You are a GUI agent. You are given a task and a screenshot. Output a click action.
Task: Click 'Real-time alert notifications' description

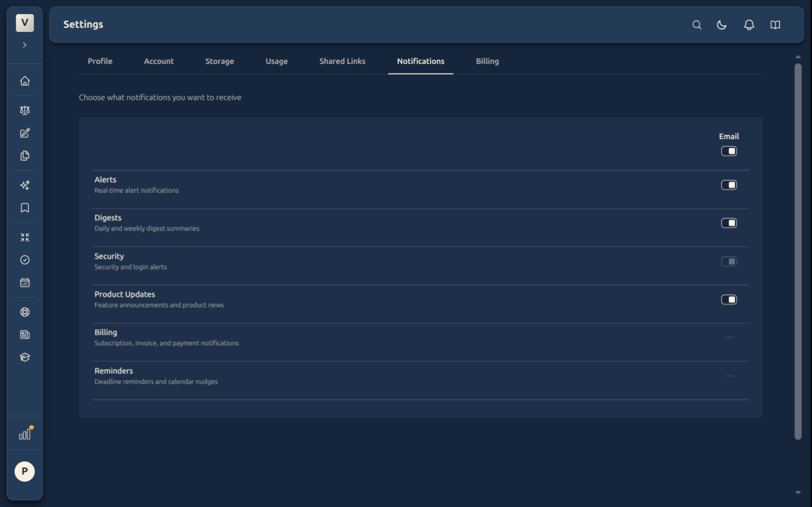coord(137,190)
